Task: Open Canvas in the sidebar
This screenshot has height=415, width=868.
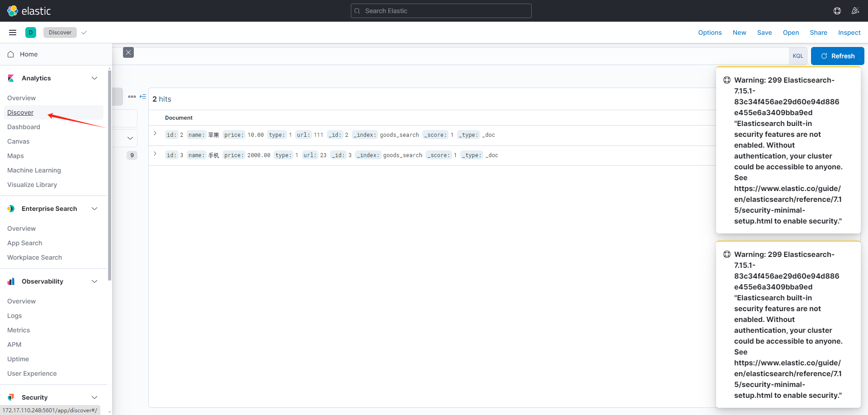Action: (x=18, y=141)
